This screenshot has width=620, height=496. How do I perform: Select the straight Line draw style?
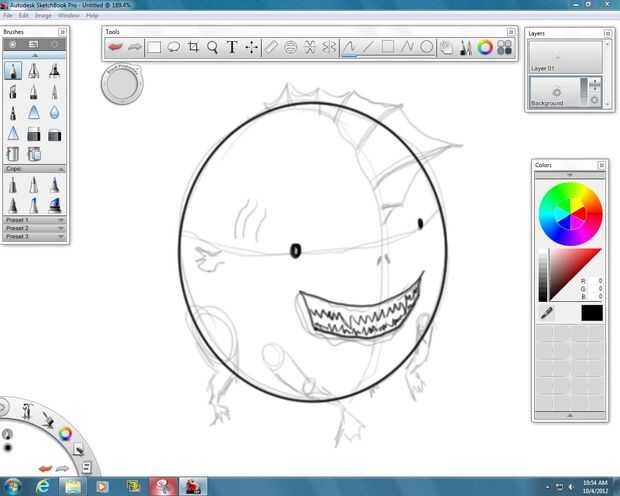369,47
